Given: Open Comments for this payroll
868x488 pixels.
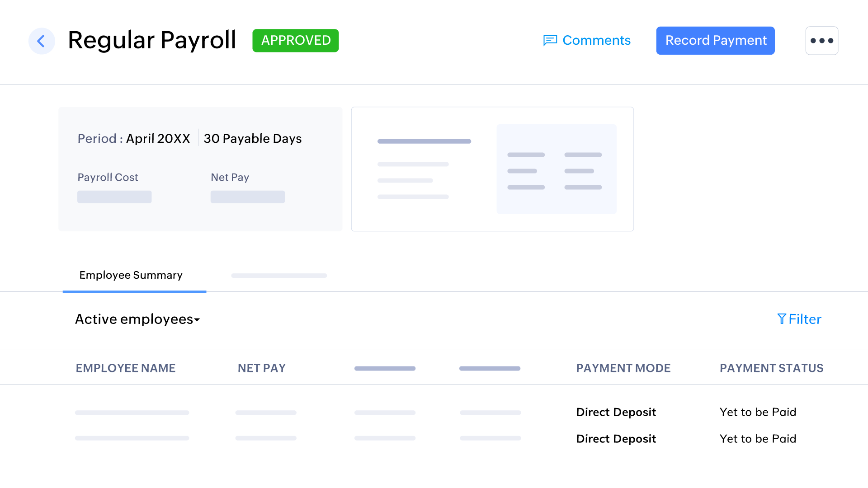Looking at the screenshot, I should [x=596, y=40].
